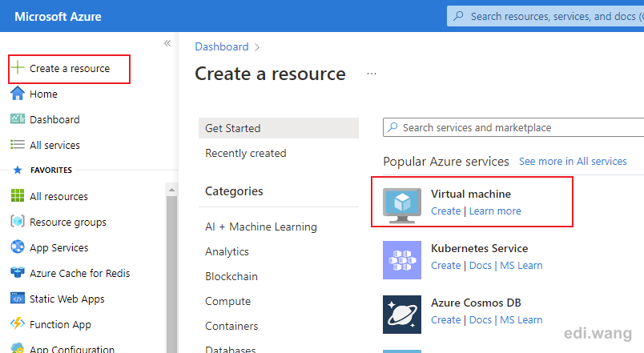Click See more in All services link

tap(573, 162)
